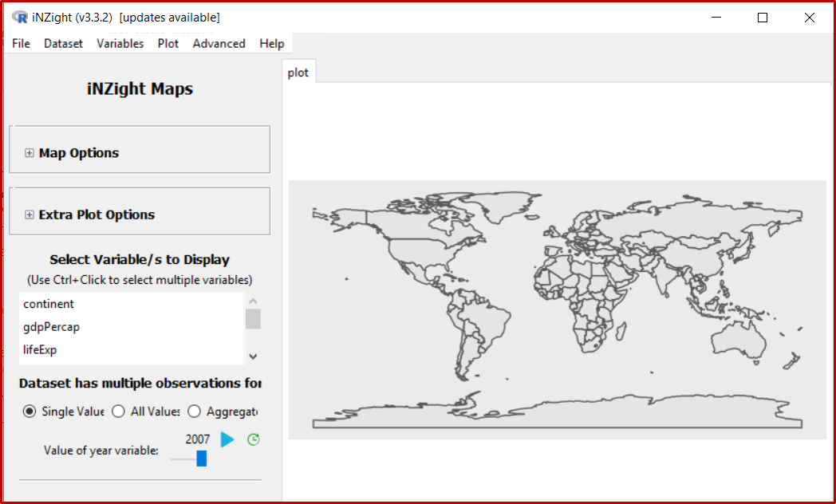Choose the Aggregate option
The image size is (836, 504).
(194, 411)
